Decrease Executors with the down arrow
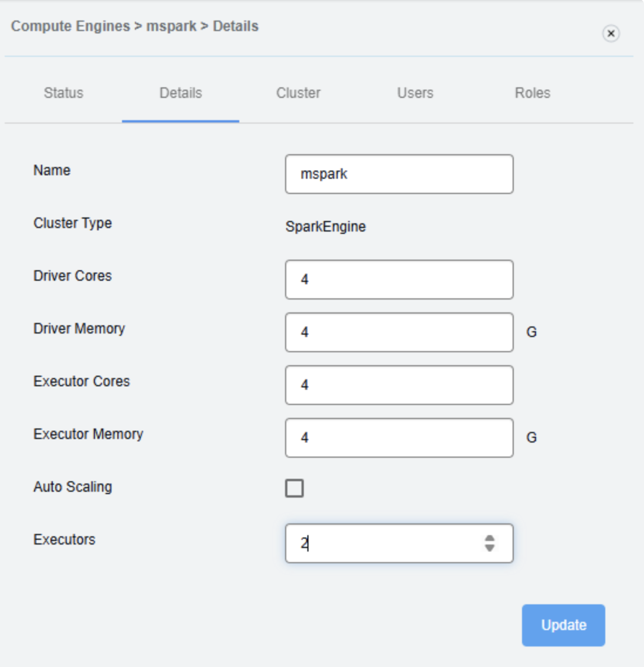Image resolution: width=644 pixels, height=667 pixels. (x=490, y=549)
